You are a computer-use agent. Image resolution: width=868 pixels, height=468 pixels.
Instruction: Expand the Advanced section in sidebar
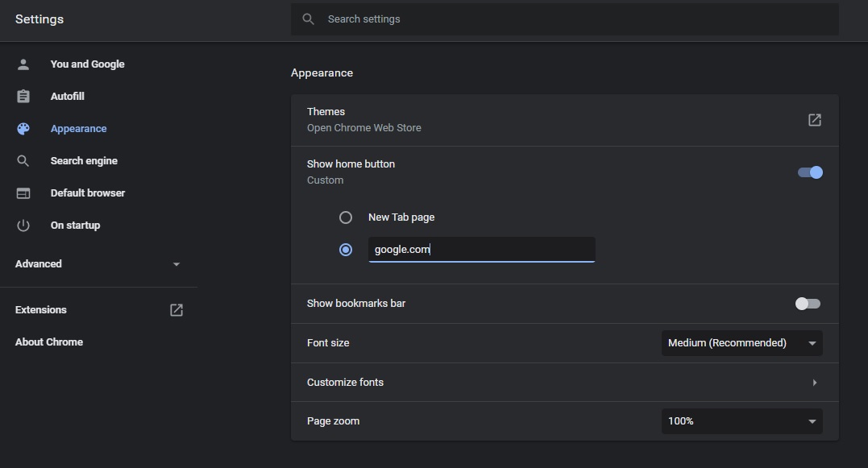point(98,264)
